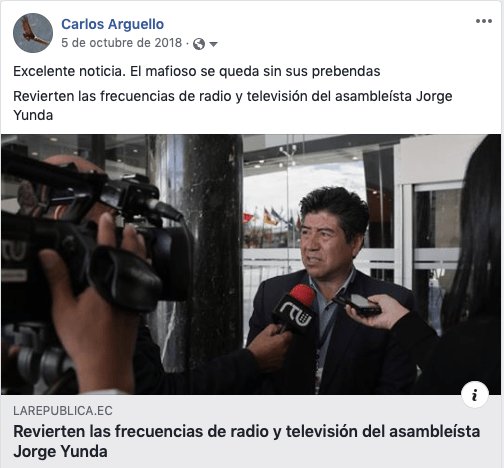Click the word 'Yunda' in post text
Screen dimensions: 504x468
[33, 115]
